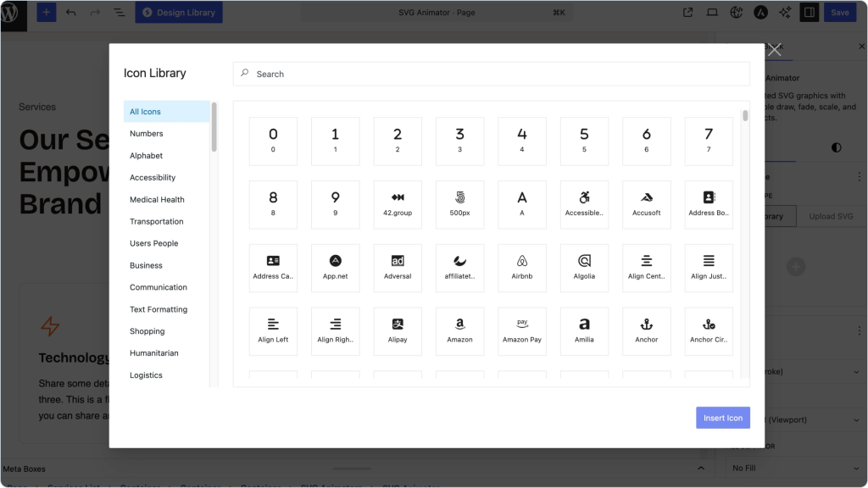This screenshot has height=488, width=868.
Task: Pick the number 9 icon
Action: [335, 205]
